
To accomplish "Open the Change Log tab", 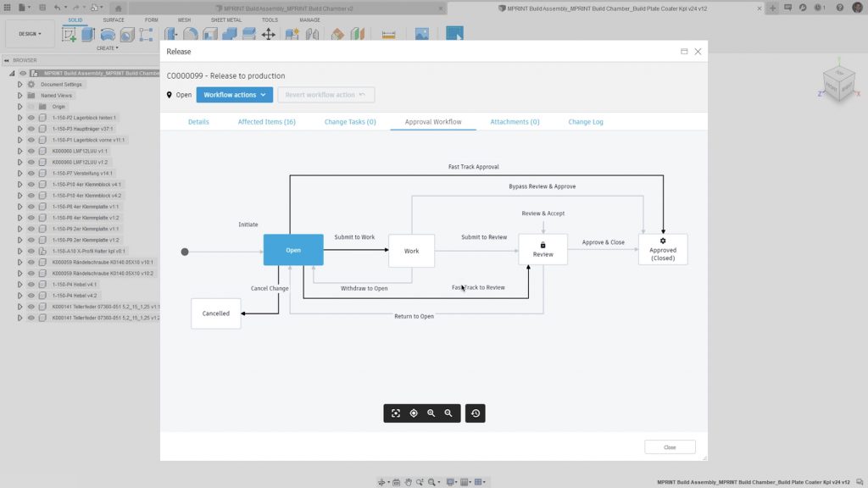I will (x=586, y=122).
